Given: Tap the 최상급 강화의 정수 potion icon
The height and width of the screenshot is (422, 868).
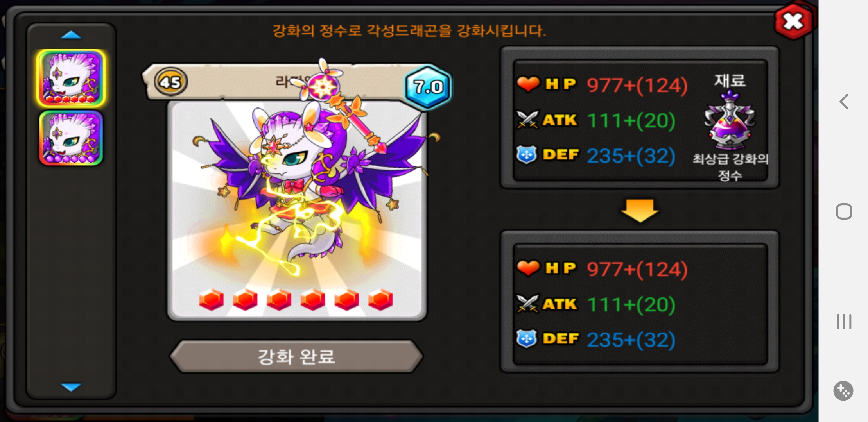Looking at the screenshot, I should pyautogui.click(x=730, y=120).
